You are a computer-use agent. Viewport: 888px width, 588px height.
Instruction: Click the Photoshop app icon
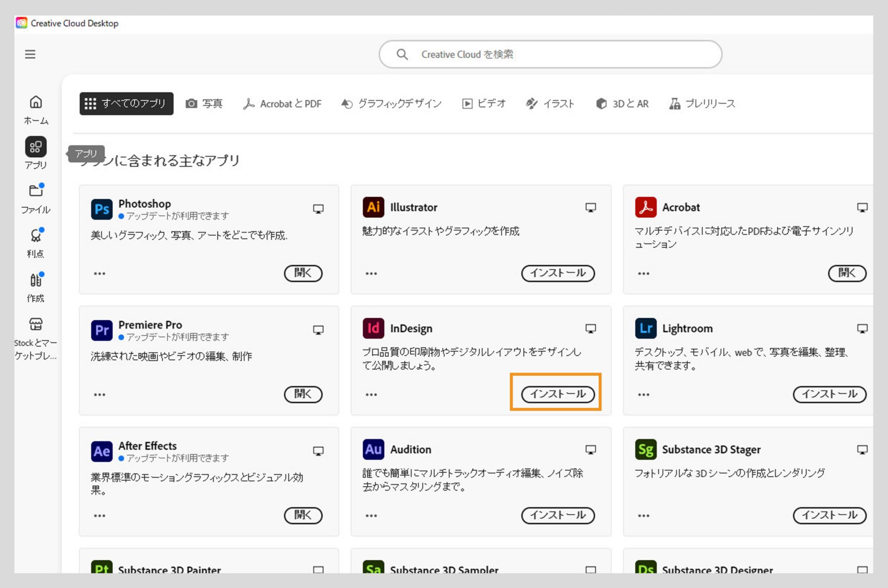click(x=102, y=209)
